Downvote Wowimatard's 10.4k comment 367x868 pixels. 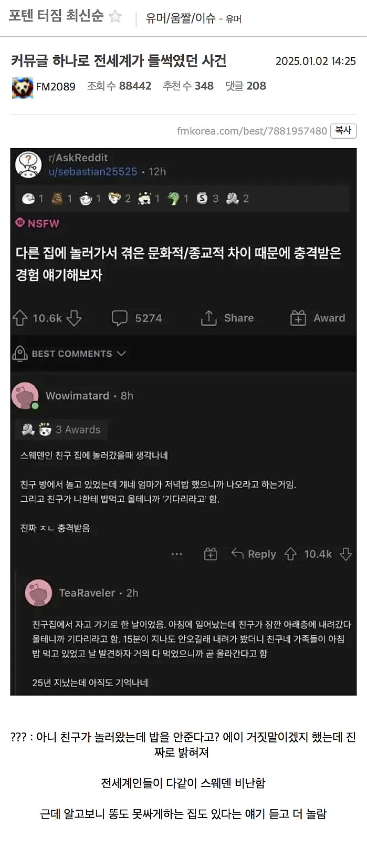(345, 554)
